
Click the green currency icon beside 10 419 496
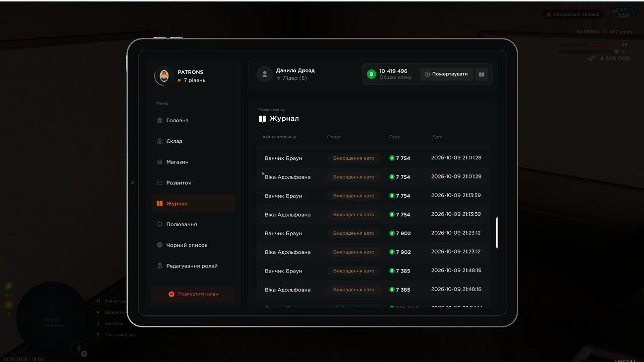[371, 74]
